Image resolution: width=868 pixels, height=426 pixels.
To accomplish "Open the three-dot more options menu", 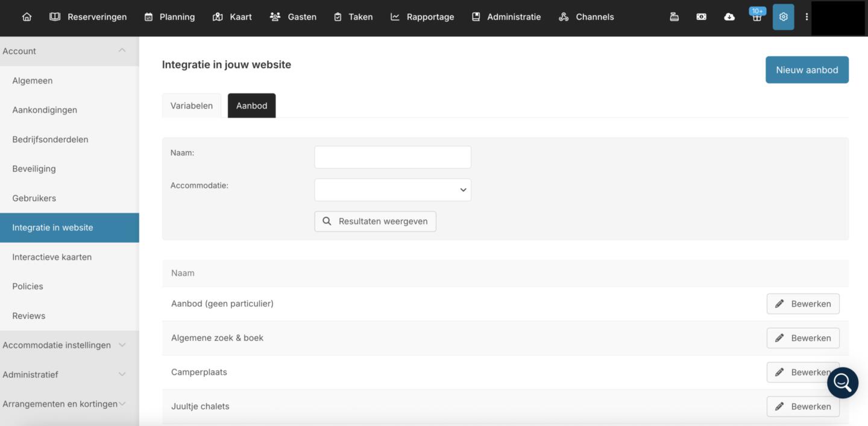I will 807,17.
